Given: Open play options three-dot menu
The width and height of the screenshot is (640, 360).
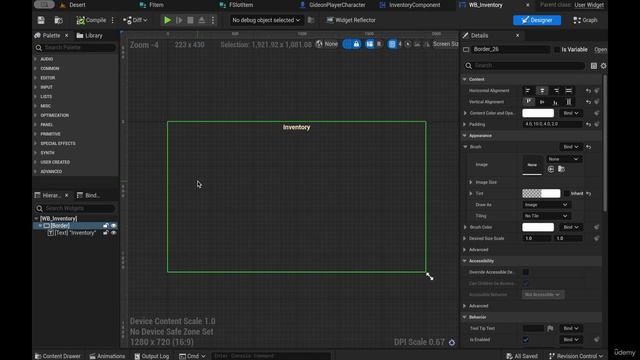Looking at the screenshot, I should point(213,20).
